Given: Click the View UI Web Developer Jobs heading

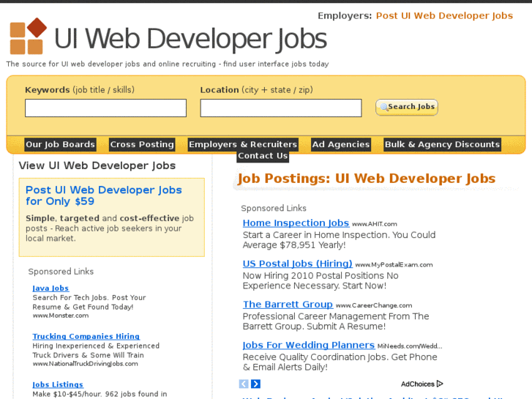Looking at the screenshot, I should [x=97, y=165].
